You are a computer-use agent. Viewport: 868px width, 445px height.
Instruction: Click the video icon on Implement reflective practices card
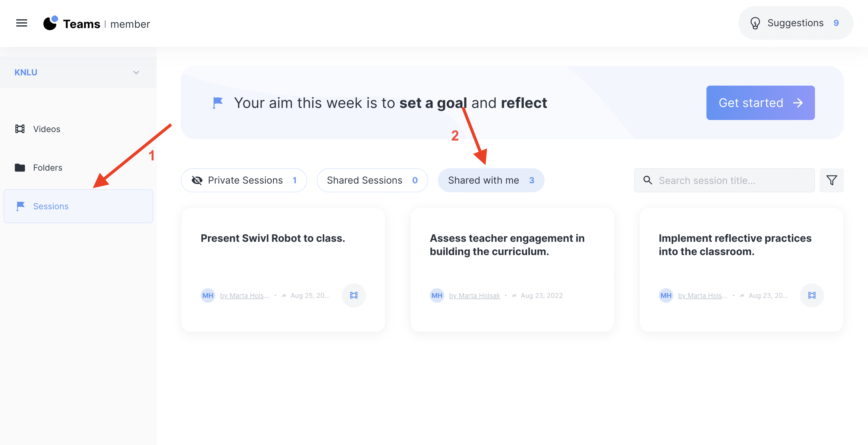pyautogui.click(x=811, y=295)
